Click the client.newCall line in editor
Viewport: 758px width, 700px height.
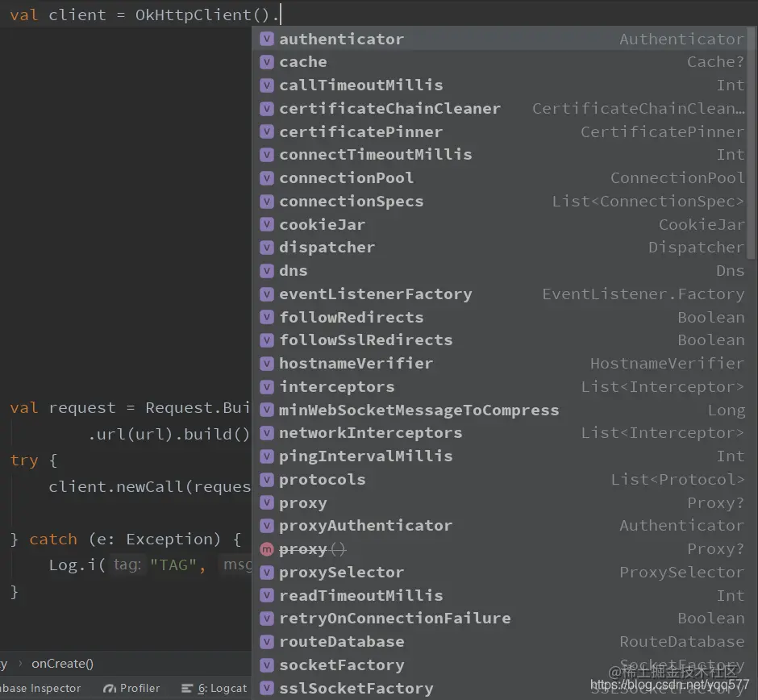(149, 486)
